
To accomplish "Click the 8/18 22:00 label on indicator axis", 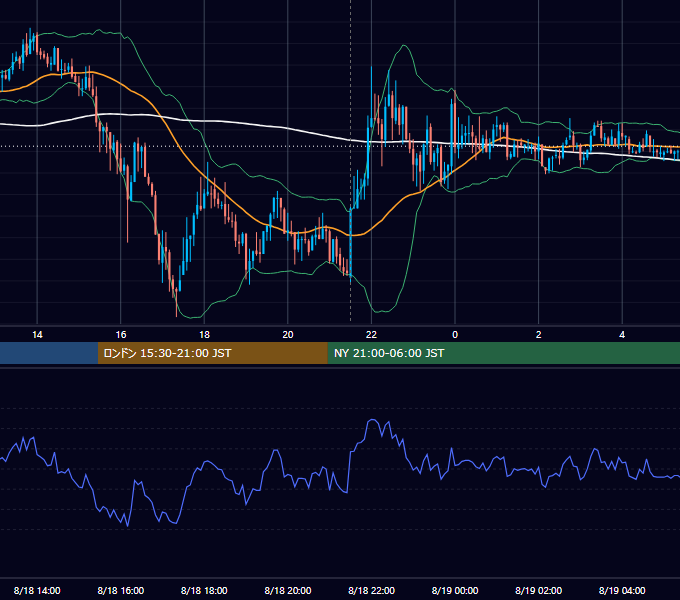I will pos(372,590).
